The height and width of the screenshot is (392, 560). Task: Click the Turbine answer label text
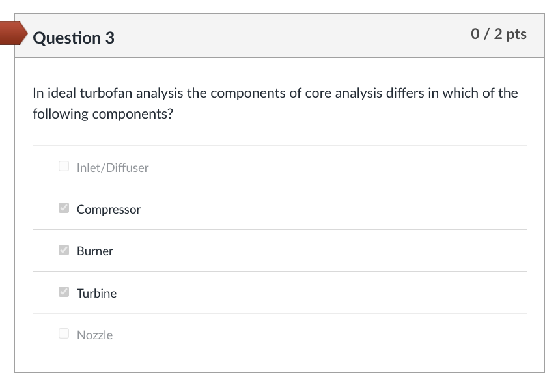(97, 294)
